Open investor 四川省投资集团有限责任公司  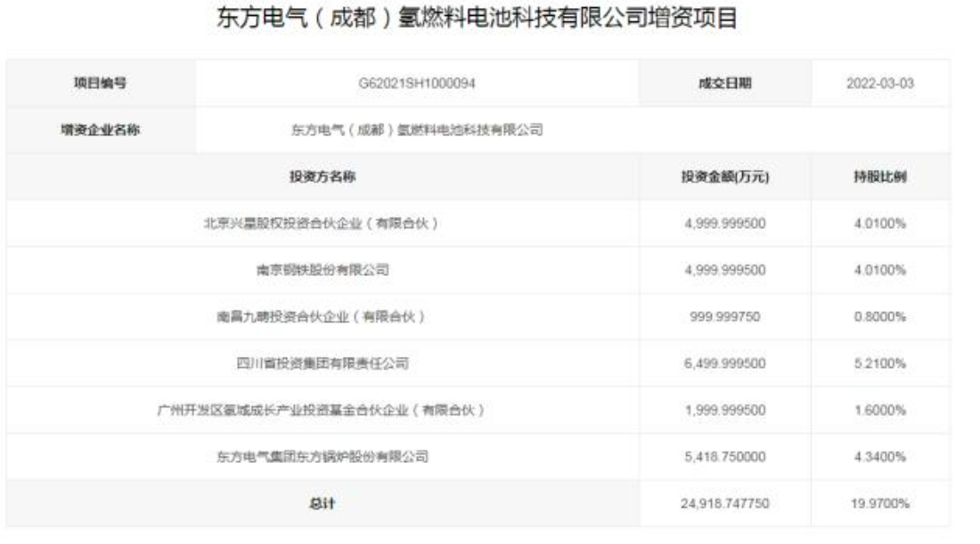tap(323, 363)
